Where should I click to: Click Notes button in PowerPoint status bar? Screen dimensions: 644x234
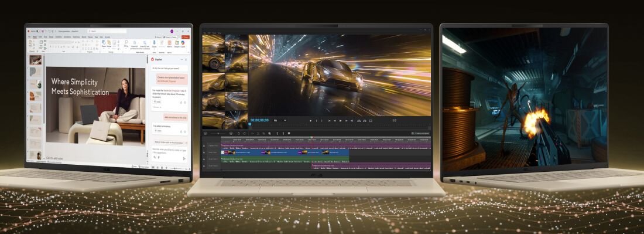[x=134, y=167]
